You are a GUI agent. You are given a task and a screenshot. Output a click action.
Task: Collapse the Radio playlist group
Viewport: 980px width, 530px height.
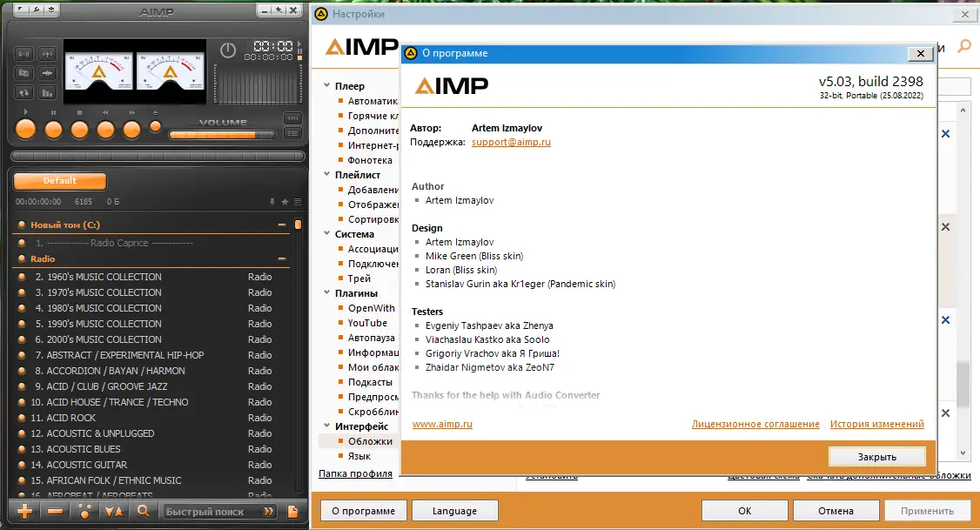point(282,258)
